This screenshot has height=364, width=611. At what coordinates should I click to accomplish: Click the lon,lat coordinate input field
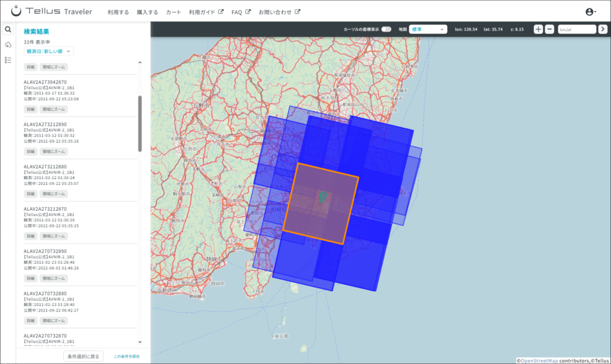pos(576,29)
